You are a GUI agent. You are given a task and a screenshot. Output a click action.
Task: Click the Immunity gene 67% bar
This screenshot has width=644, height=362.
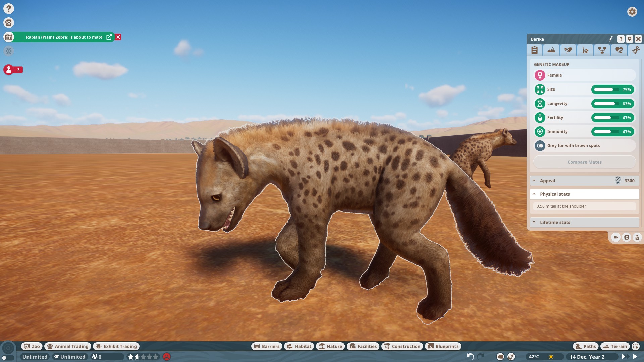click(x=612, y=132)
